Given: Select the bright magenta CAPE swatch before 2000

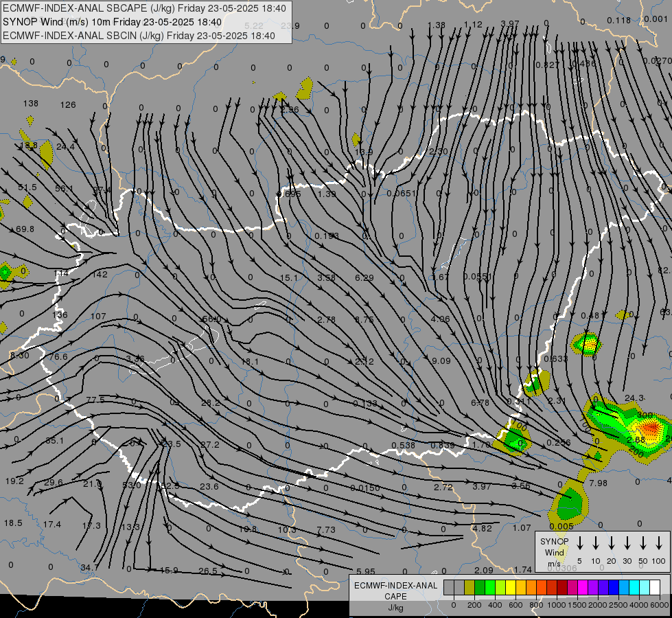Looking at the screenshot, I should coord(583,587).
